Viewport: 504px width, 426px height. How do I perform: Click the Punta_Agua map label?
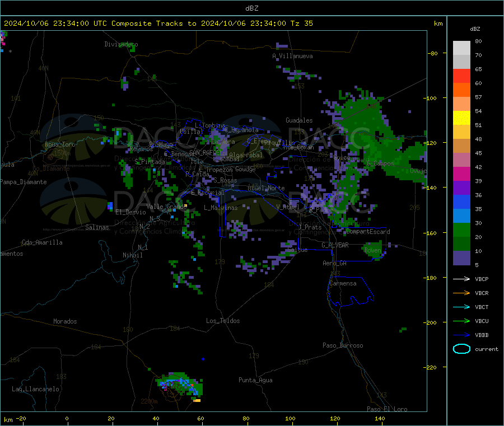255,380
